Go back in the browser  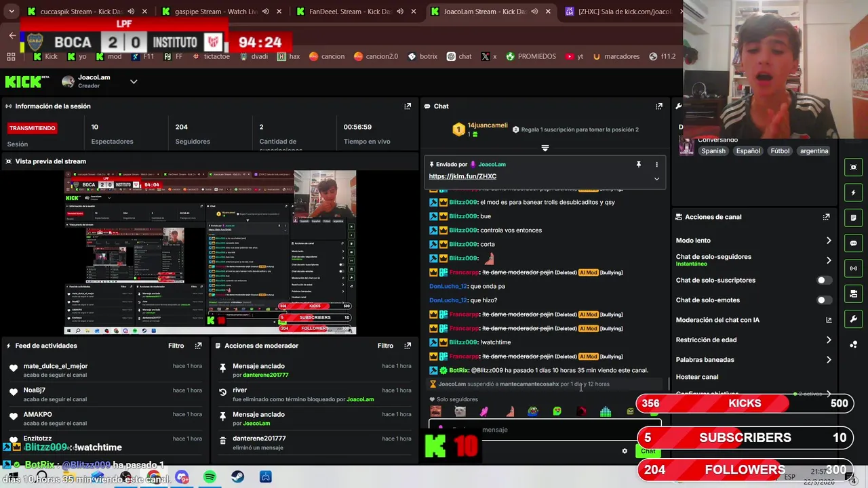coord(12,35)
